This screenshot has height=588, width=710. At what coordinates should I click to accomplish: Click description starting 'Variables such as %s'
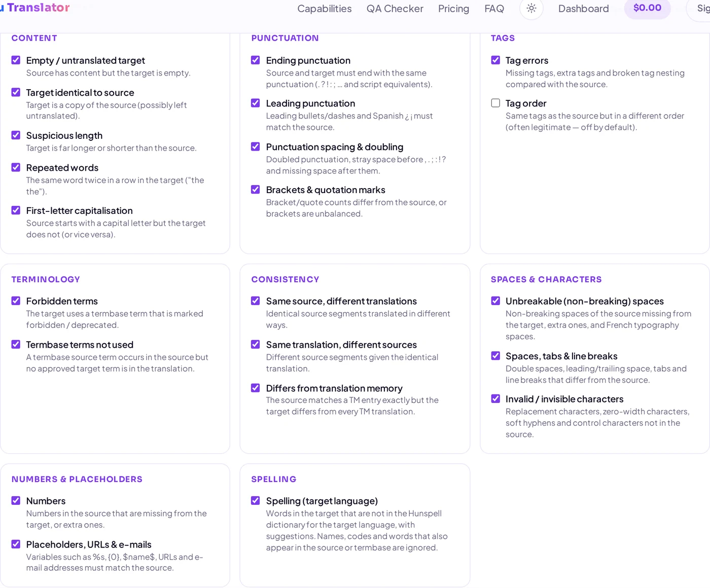tap(115, 562)
